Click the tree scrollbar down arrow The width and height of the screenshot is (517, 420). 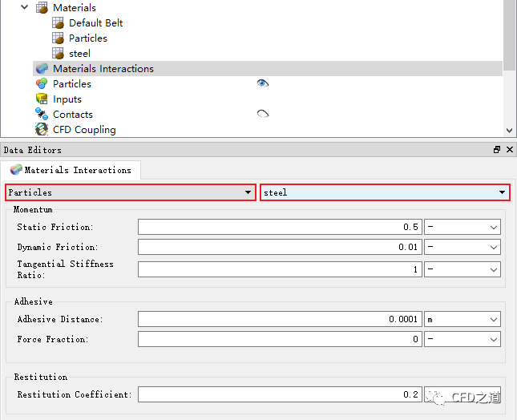[510, 130]
